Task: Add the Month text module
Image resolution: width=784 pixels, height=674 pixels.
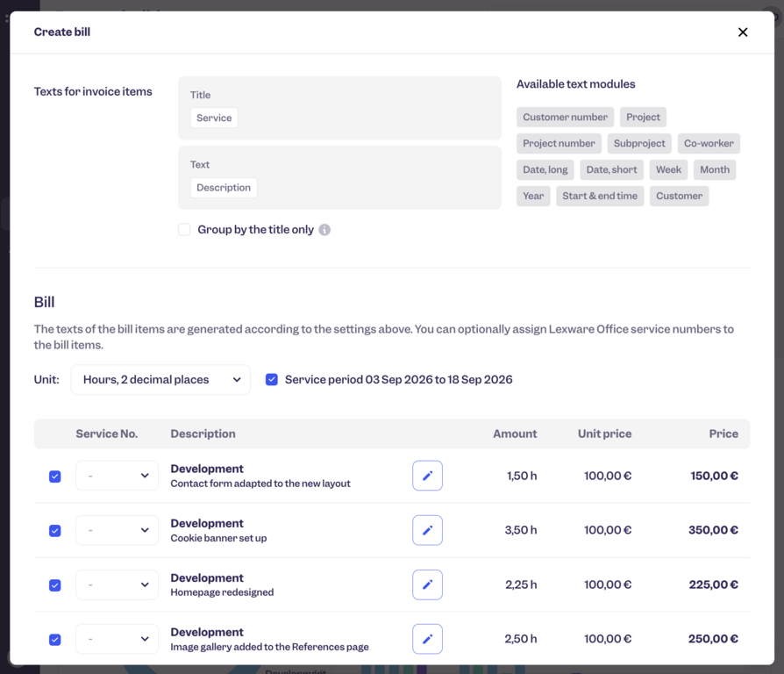Action: 715,169
